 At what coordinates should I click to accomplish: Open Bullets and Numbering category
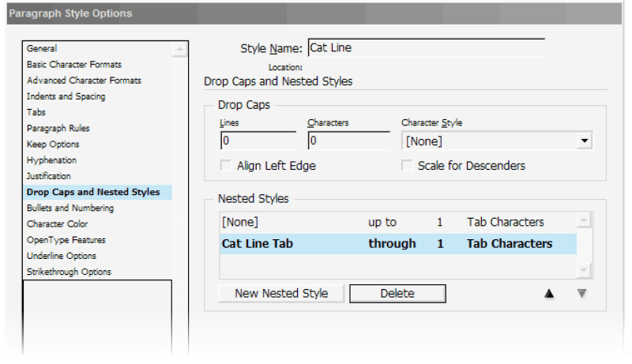click(x=70, y=208)
